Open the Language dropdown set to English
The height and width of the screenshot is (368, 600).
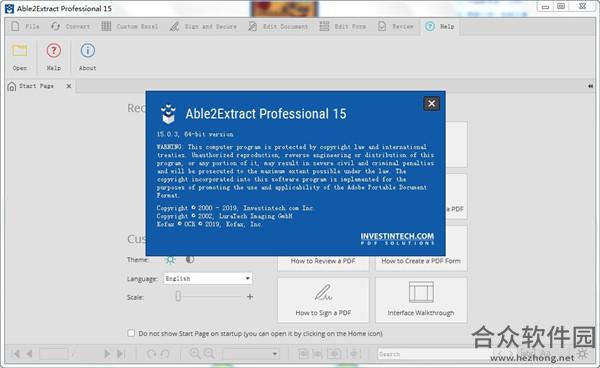(208, 278)
